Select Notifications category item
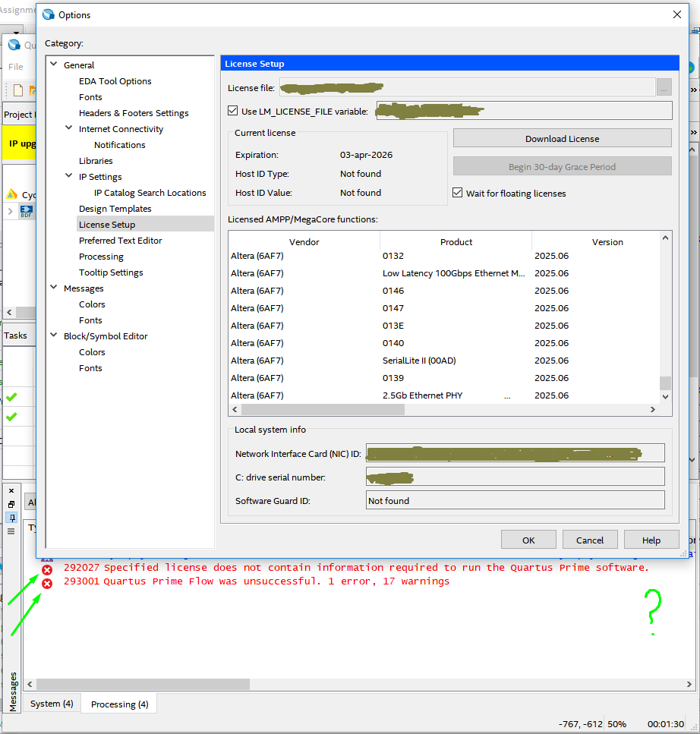Image resolution: width=700 pixels, height=734 pixels. point(119,145)
